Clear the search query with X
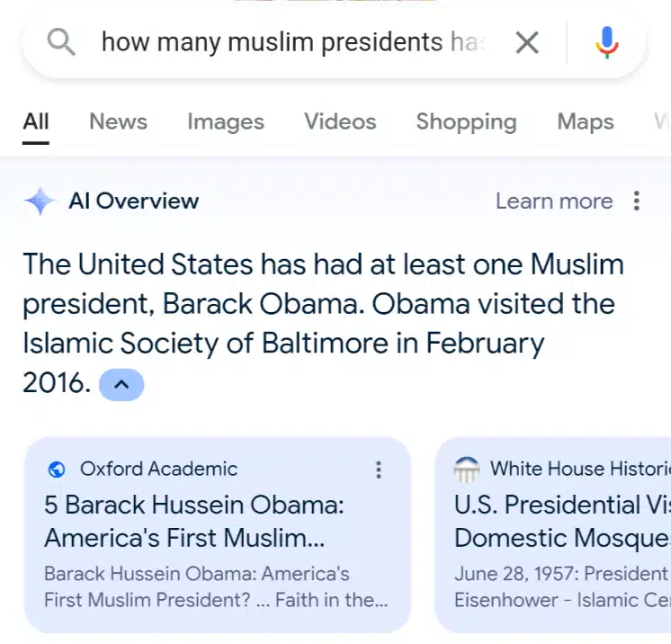Viewport: 671px width, 644px height. click(x=527, y=41)
